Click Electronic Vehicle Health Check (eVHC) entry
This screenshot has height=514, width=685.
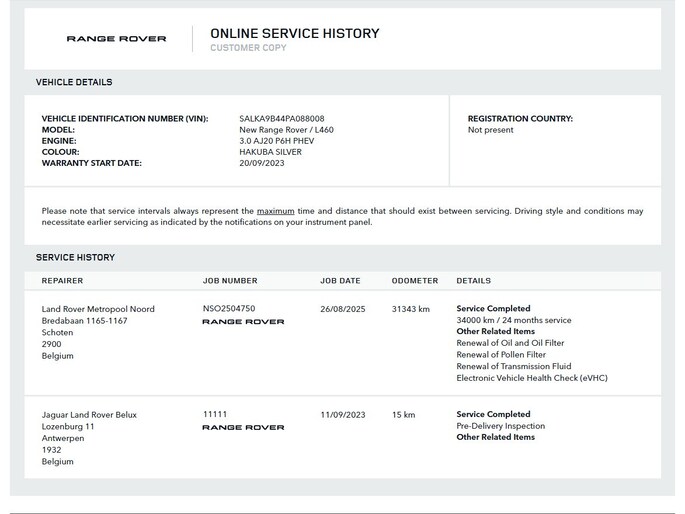tap(531, 378)
